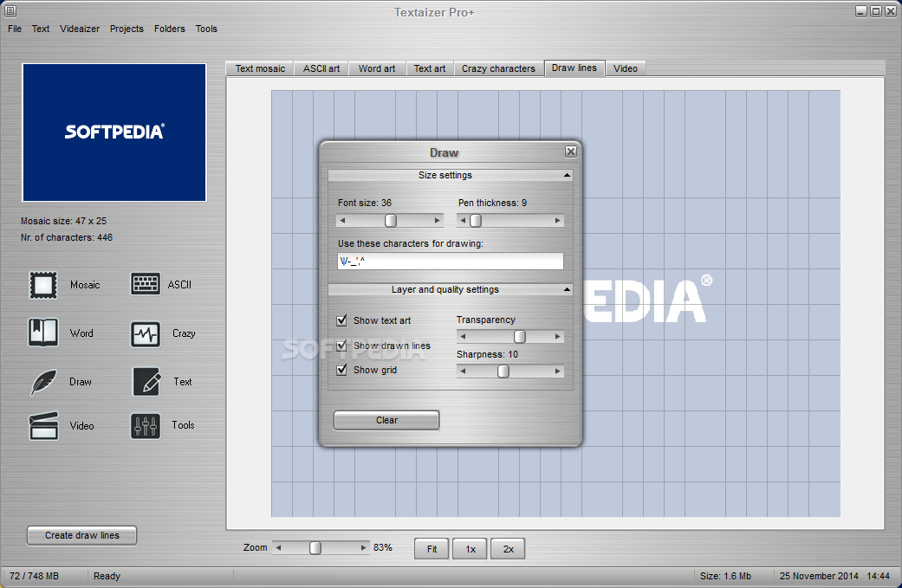This screenshot has height=588, width=902.
Task: Click the '25 November 2014' date in status bar
Action: (x=819, y=576)
